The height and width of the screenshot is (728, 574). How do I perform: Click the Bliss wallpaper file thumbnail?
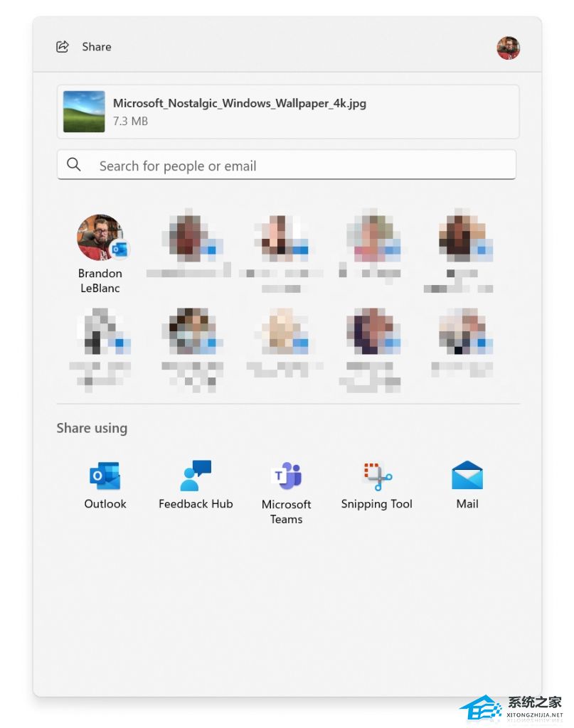[x=84, y=112]
